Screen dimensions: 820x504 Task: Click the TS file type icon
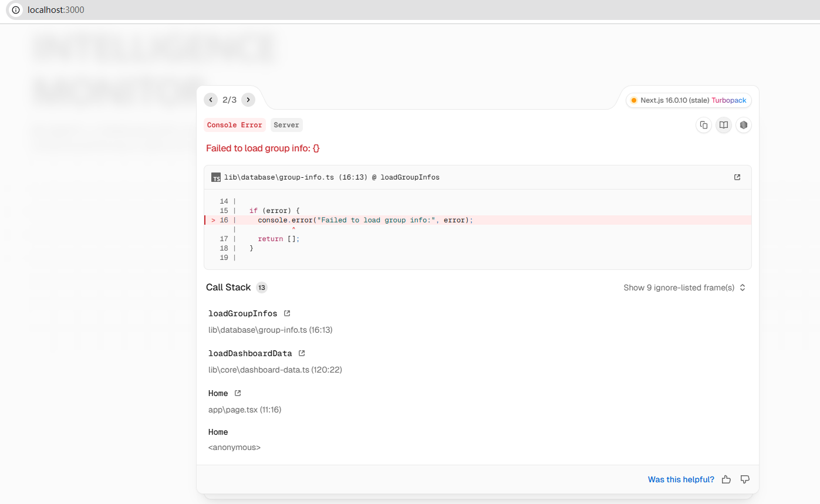coord(217,178)
